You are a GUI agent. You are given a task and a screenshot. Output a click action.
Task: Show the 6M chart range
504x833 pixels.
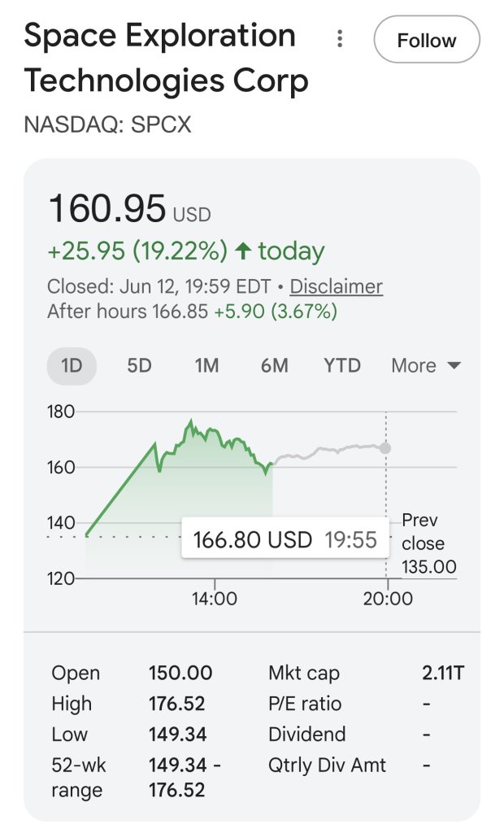coord(274,365)
